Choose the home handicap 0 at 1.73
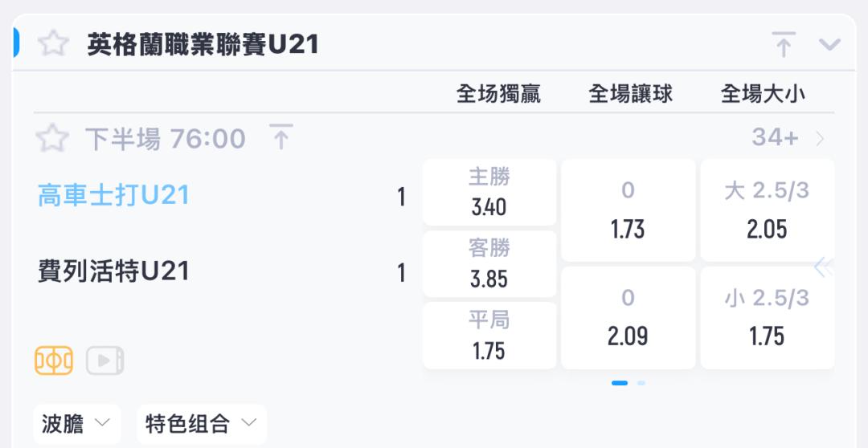Image resolution: width=868 pixels, height=448 pixels. (628, 210)
